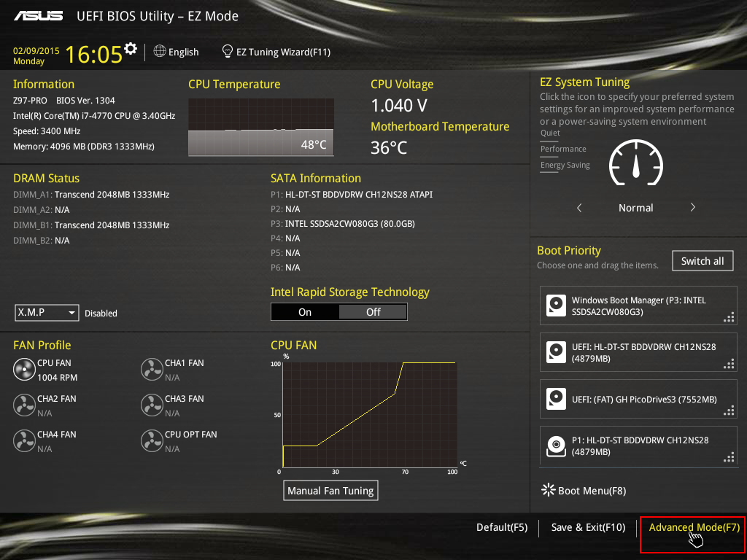Click SATA P3 INTEL SSDSA2CW080G3 row
This screenshot has height=560, width=747.
[343, 223]
